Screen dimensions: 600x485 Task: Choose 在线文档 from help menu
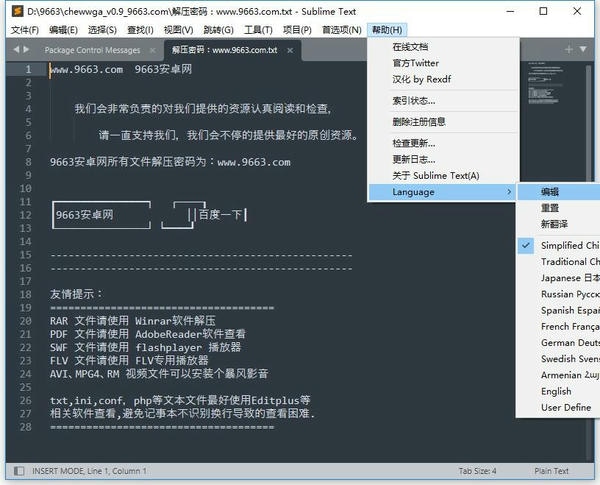click(444, 47)
